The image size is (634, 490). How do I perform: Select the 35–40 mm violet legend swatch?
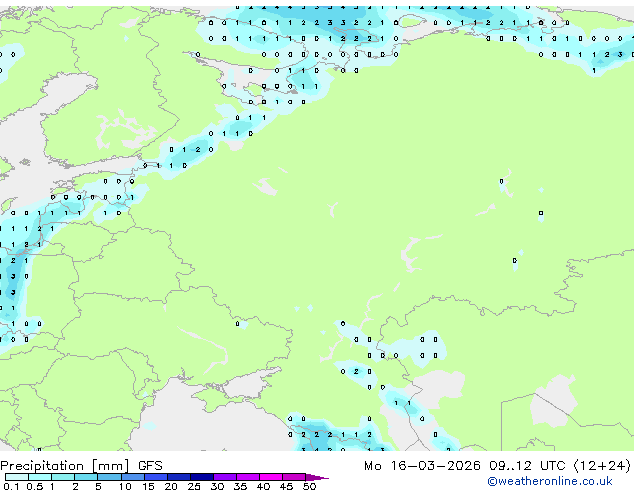(248, 477)
